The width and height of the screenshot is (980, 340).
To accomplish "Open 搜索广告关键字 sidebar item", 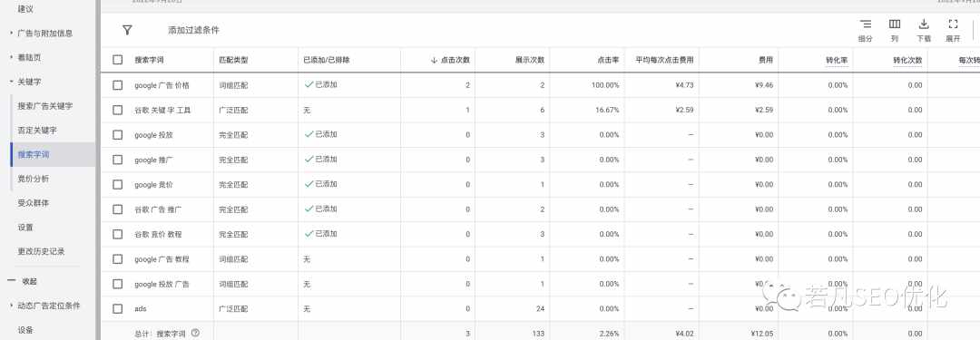I will point(45,106).
